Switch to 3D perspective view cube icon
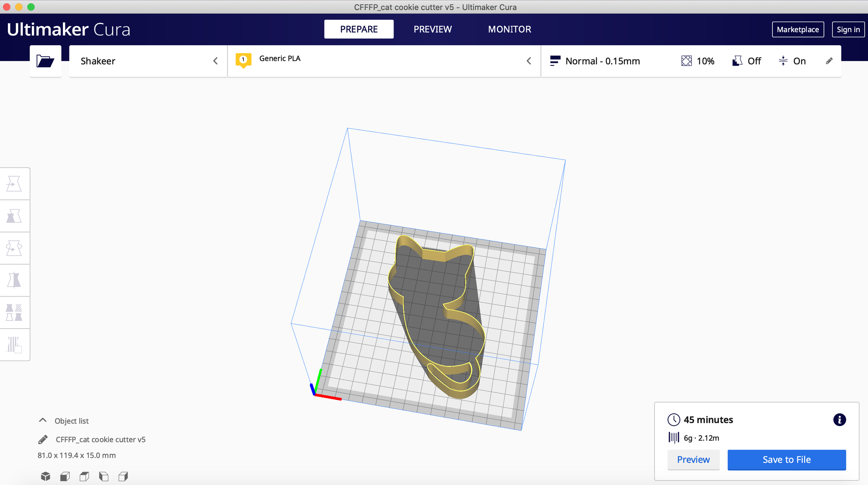 pos(46,476)
